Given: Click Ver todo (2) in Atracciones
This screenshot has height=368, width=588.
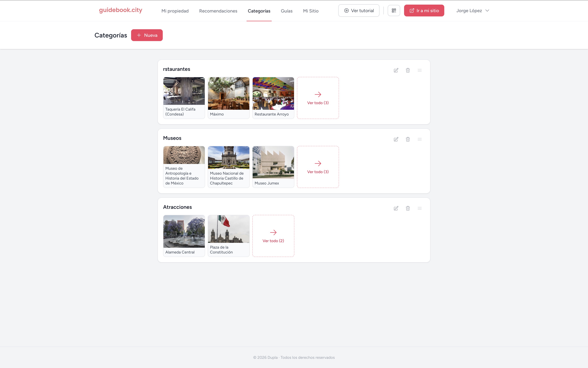Looking at the screenshot, I should coord(273,236).
